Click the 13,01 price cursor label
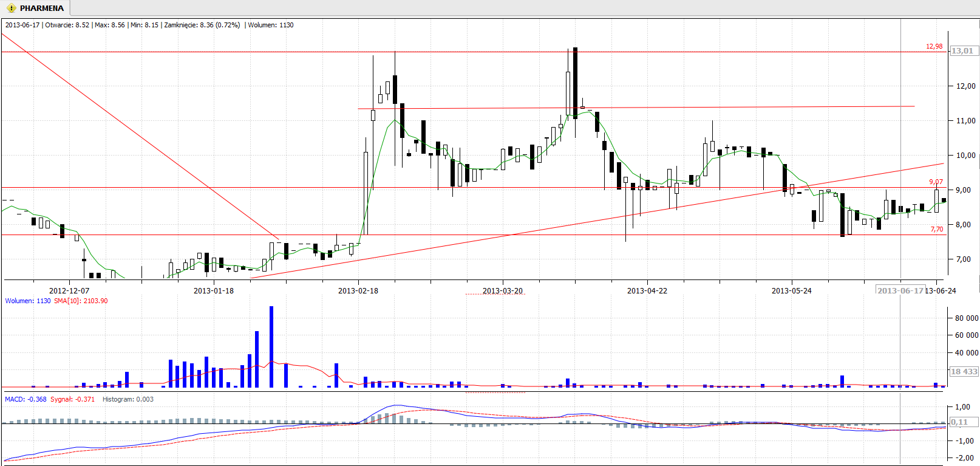 [x=962, y=51]
